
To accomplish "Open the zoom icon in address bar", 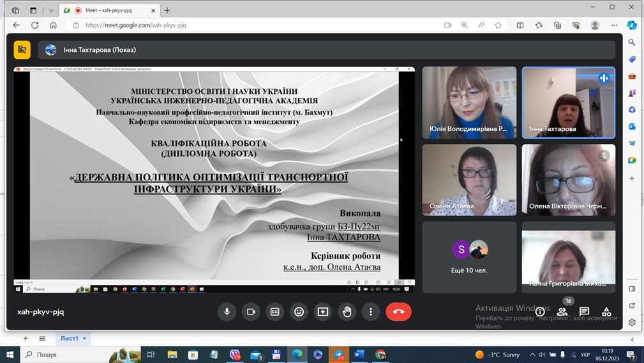I will [465, 25].
